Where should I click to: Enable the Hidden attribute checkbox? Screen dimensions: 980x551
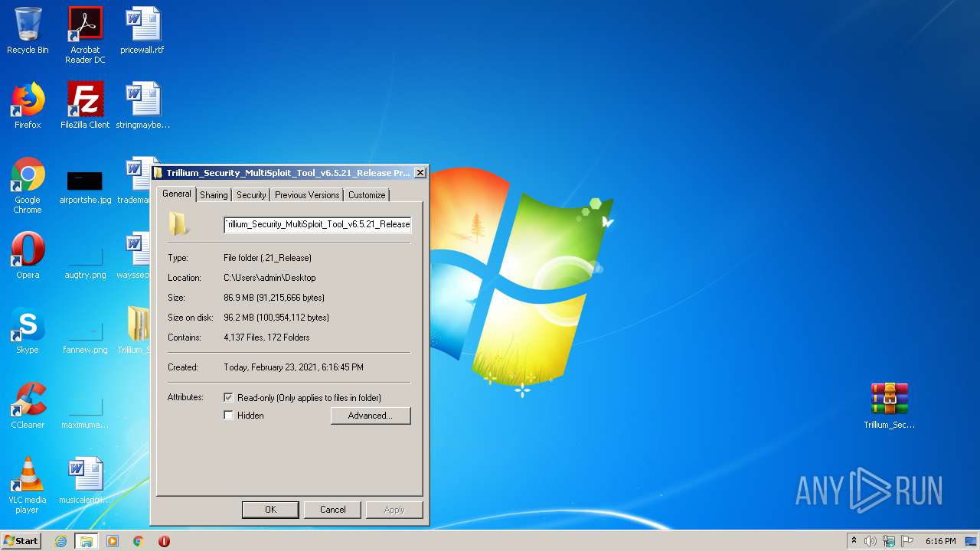[x=228, y=416]
